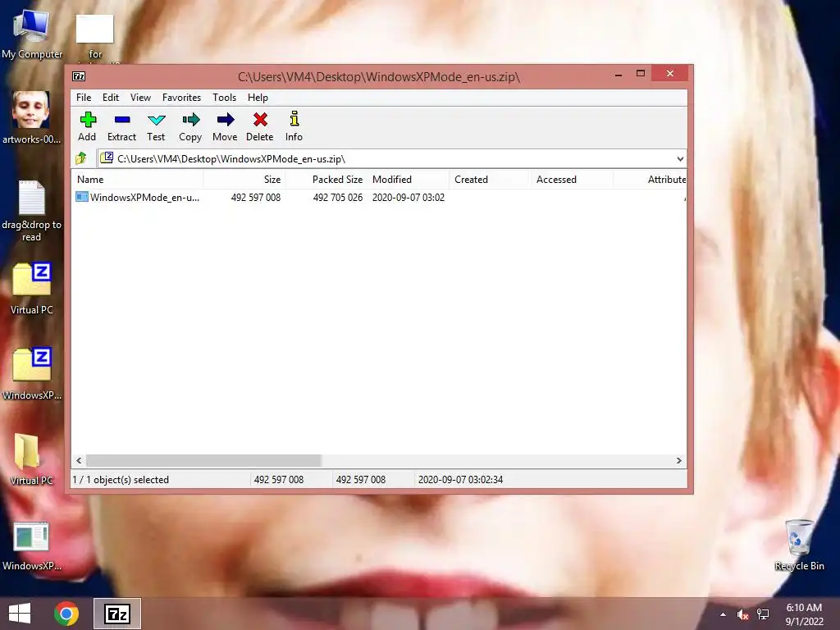
Task: Click the scrollbar right arrow
Action: (x=678, y=460)
